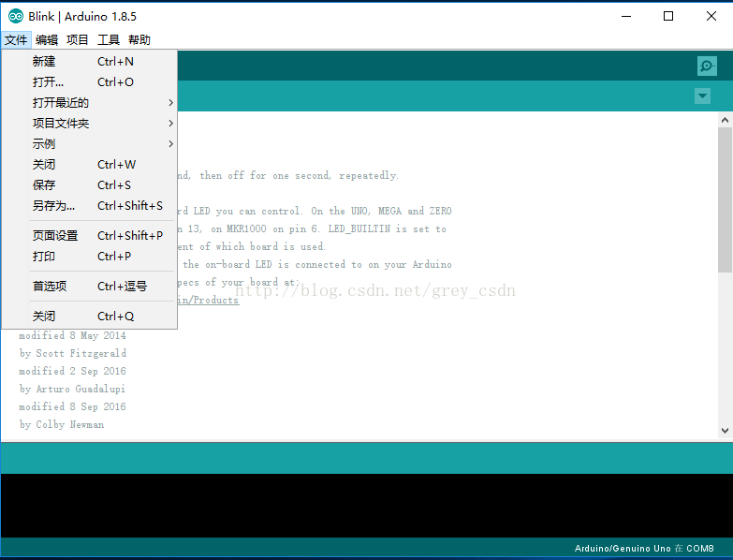
Task: Open the tab options dropdown arrow
Action: (702, 96)
